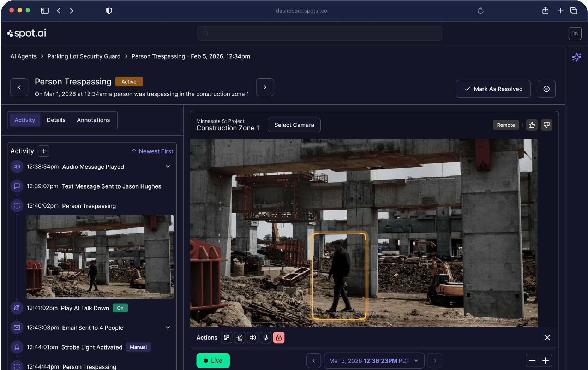Screen dimensions: 588x370
Task: Open the Select Camera dropdown
Action: (x=294, y=125)
